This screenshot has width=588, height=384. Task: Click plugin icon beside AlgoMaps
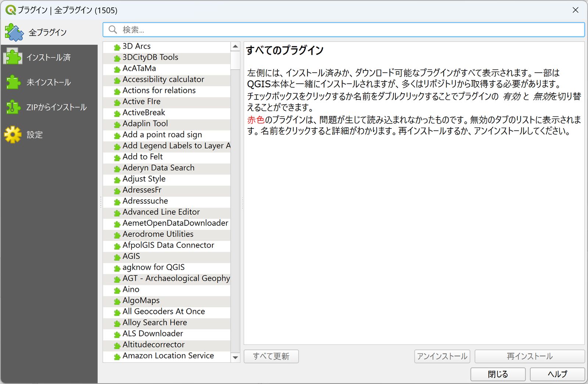(x=117, y=301)
